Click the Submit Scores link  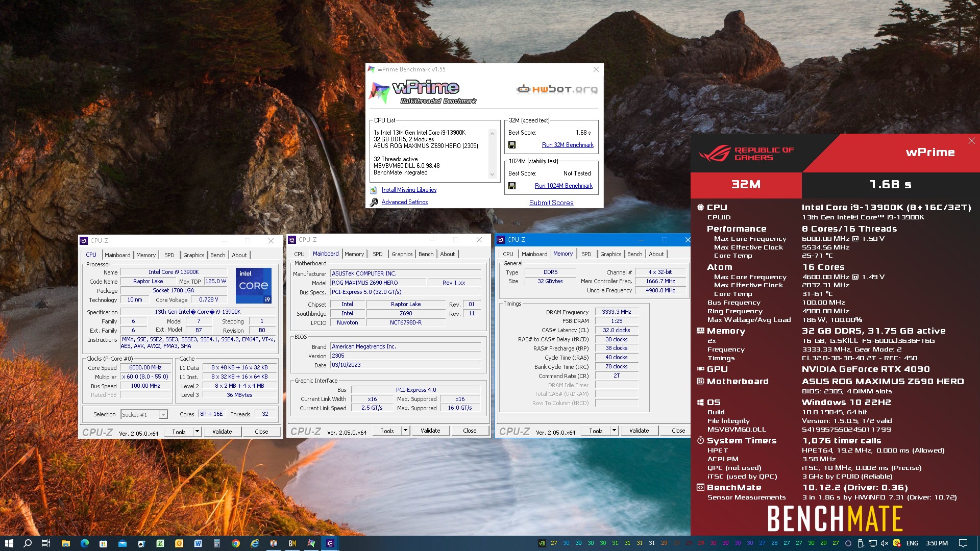click(x=551, y=203)
